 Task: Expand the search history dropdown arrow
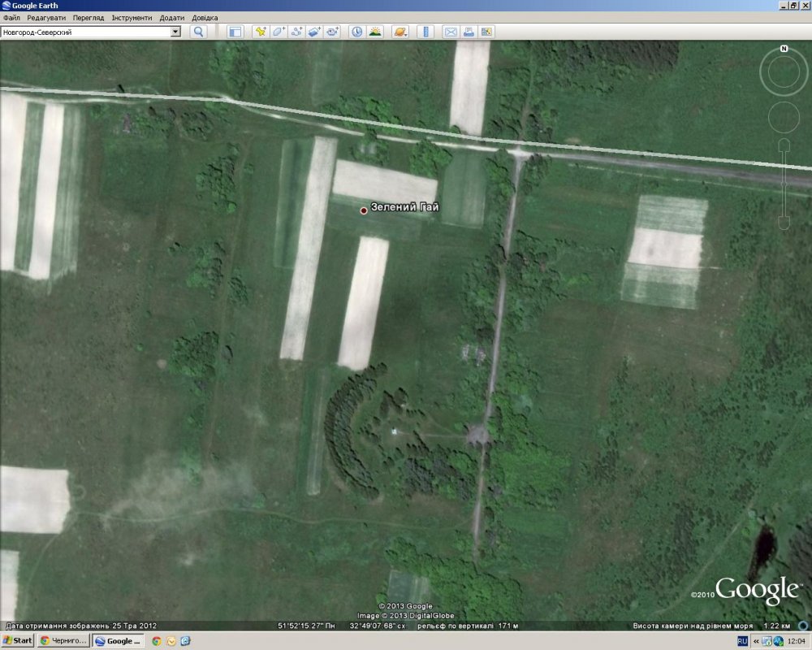175,32
